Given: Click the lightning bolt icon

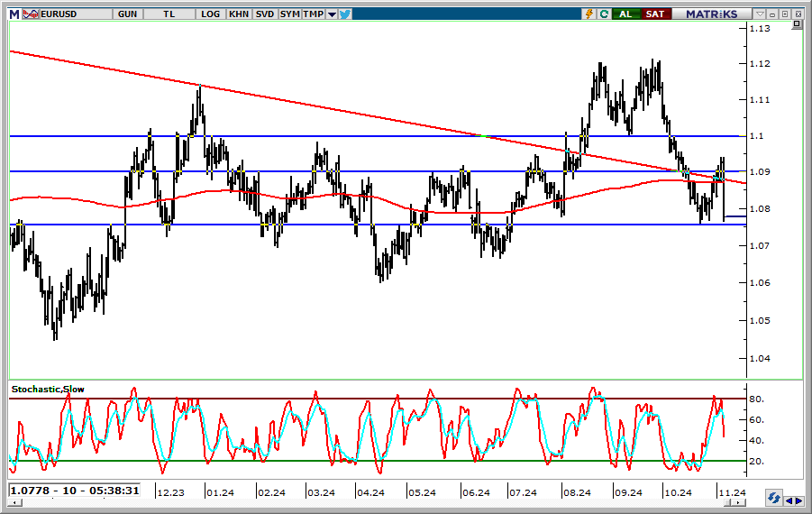Looking at the screenshot, I should 588,14.
